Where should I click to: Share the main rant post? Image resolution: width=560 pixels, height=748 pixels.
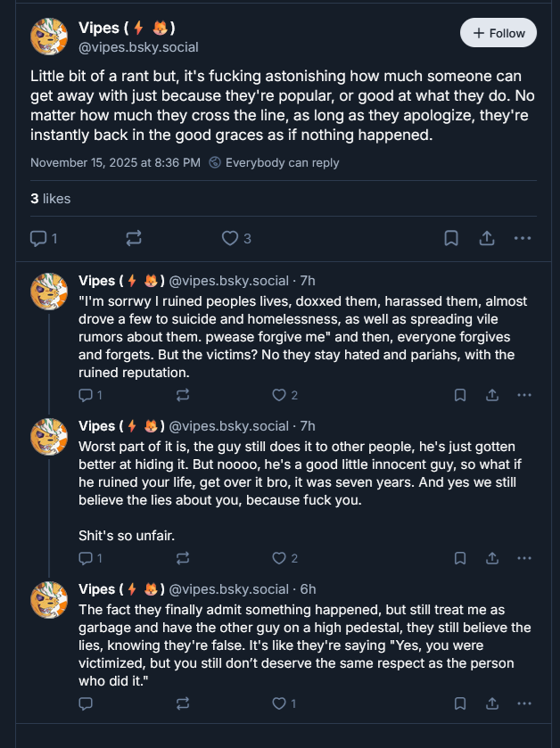487,238
